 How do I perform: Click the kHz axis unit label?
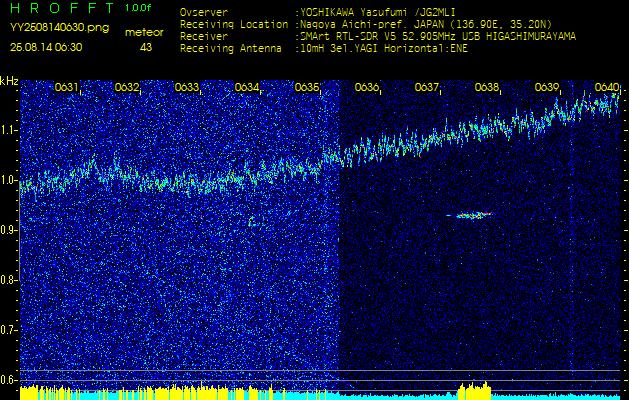[x=9, y=81]
